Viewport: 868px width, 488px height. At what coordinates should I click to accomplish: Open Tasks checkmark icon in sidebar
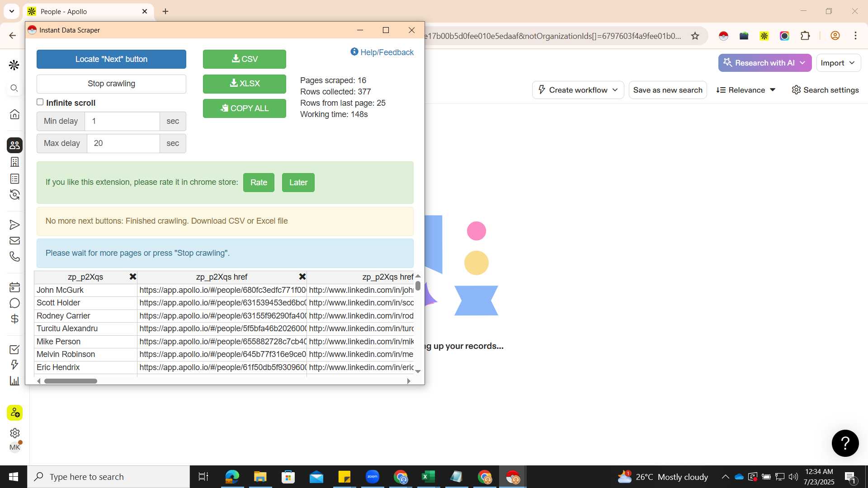14,349
